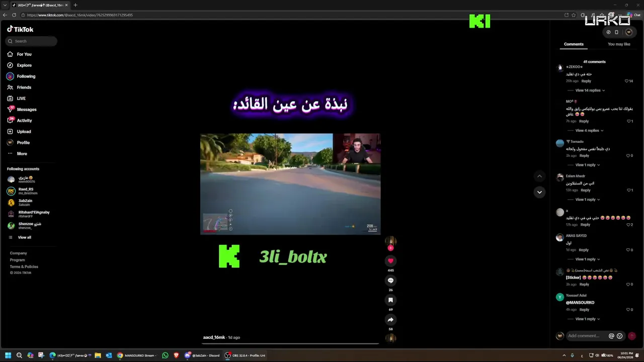Follow creator with red plus badge
This screenshot has width=644, height=362.
[390, 248]
